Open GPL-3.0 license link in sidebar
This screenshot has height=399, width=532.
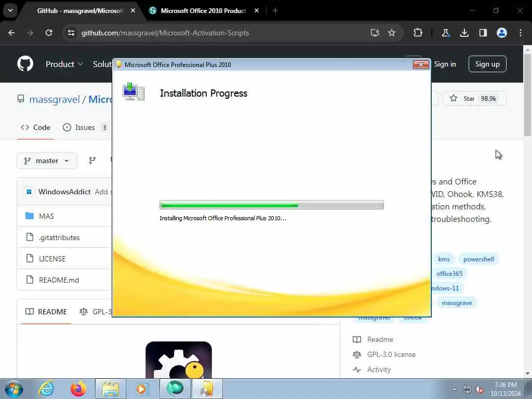click(391, 354)
